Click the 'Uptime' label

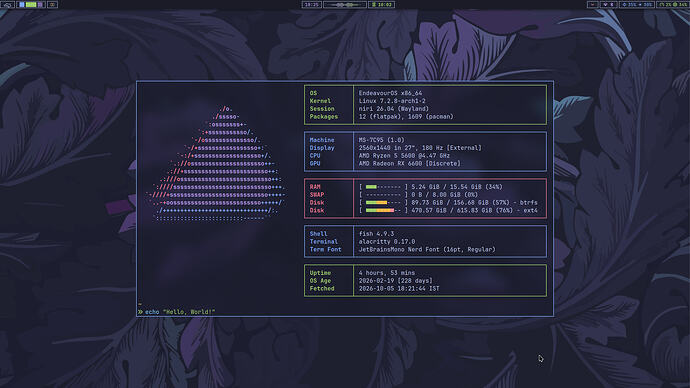pyautogui.click(x=320, y=273)
